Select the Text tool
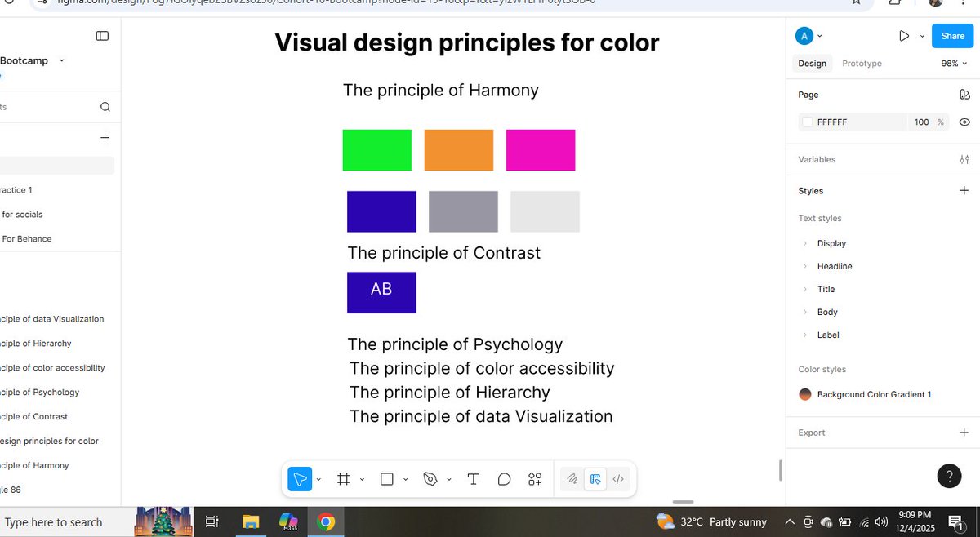The height and width of the screenshot is (537, 980). [473, 479]
